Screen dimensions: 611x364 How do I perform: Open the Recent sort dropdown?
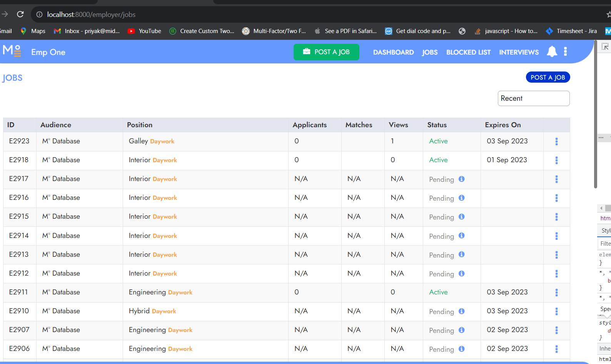point(533,98)
